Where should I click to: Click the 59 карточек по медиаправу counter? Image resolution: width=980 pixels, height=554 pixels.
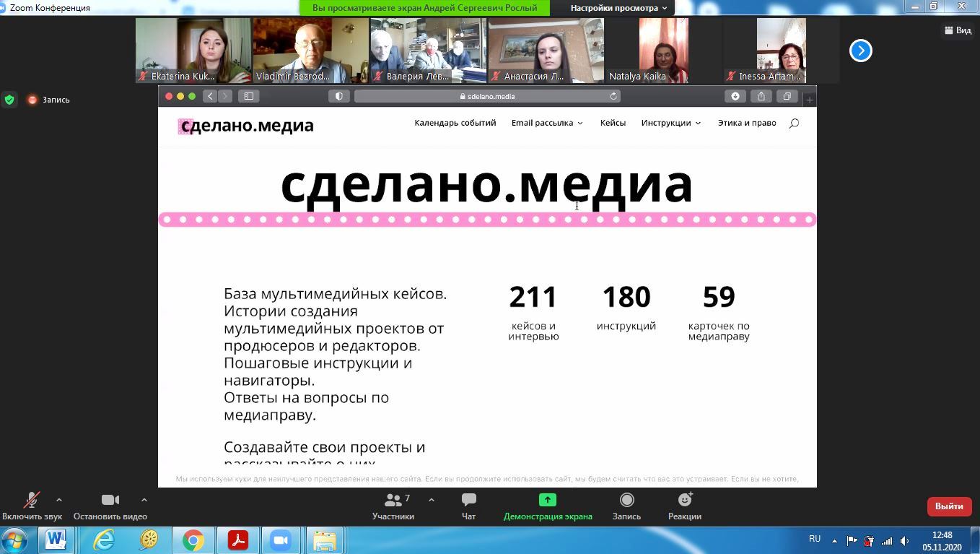pos(719,312)
